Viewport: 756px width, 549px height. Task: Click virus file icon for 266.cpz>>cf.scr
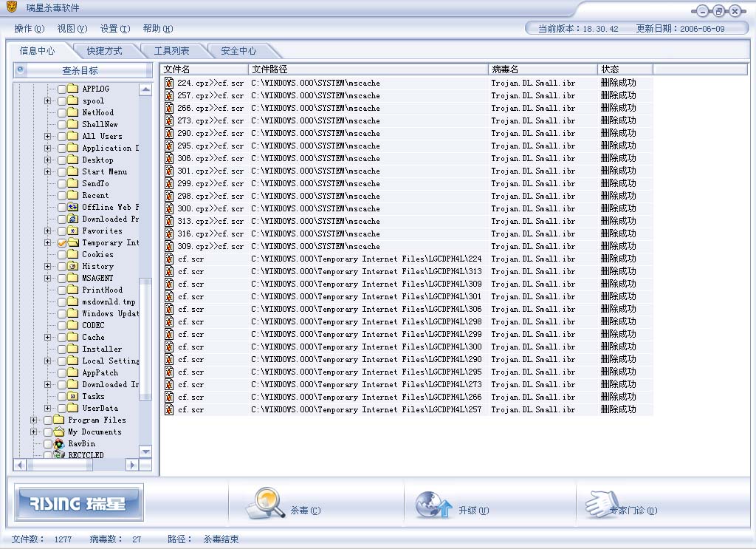coord(169,108)
